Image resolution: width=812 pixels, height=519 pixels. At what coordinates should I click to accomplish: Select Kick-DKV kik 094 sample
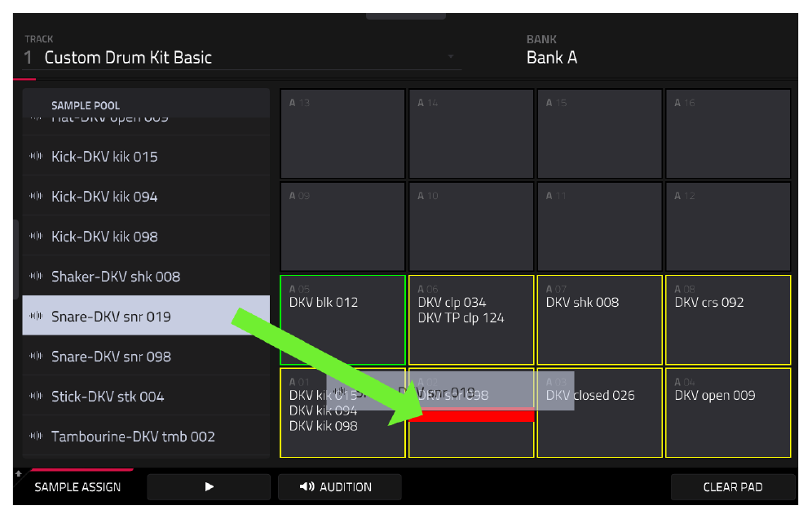[x=146, y=197]
